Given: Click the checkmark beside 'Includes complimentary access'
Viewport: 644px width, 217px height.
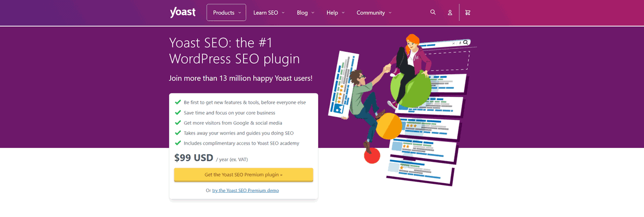Looking at the screenshot, I should pos(178,143).
